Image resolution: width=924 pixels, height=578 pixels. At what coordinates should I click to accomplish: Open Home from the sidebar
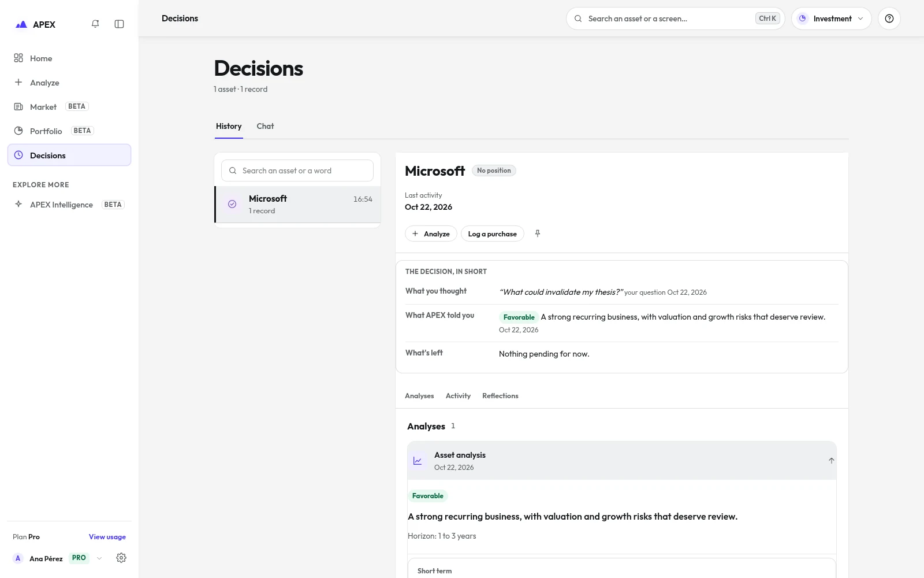[69, 58]
